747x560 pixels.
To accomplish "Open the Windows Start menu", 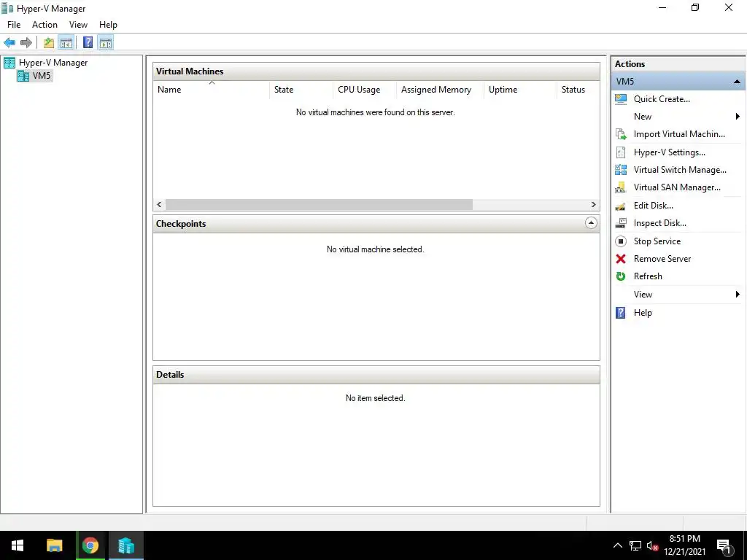I will tap(18, 545).
